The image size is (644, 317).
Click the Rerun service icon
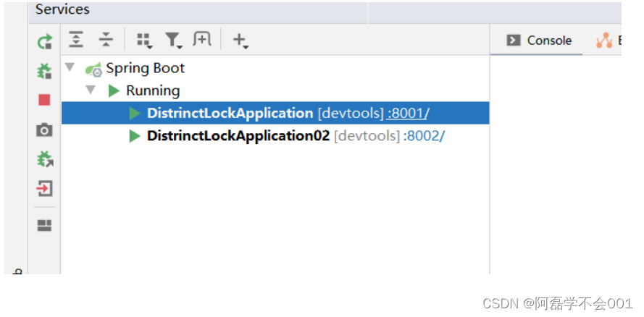pyautogui.click(x=45, y=41)
